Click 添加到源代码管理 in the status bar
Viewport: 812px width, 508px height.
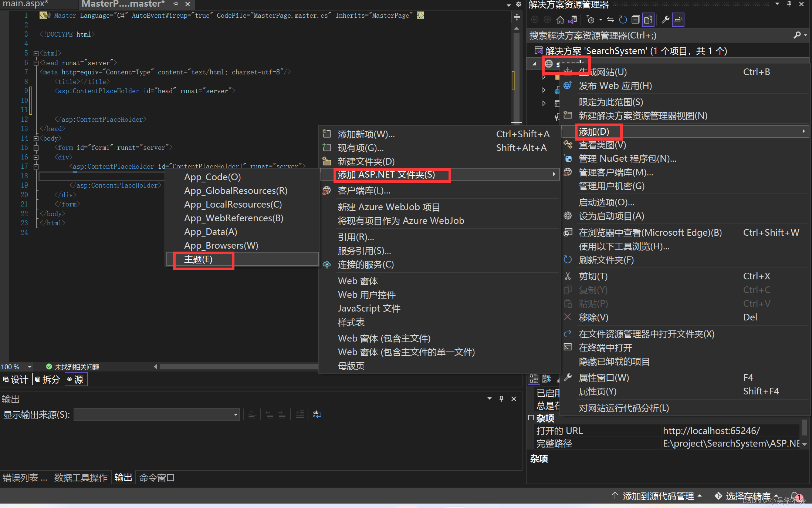point(658,496)
